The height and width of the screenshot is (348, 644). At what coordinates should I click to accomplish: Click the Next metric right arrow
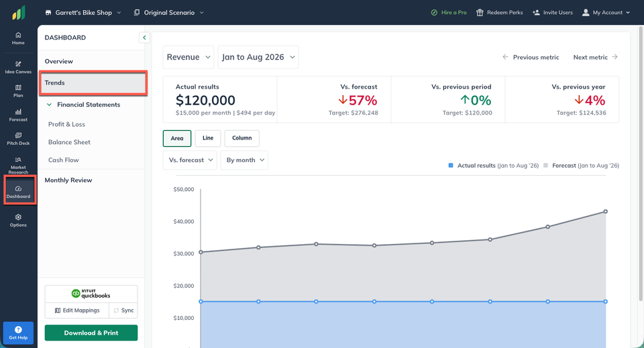click(x=615, y=57)
